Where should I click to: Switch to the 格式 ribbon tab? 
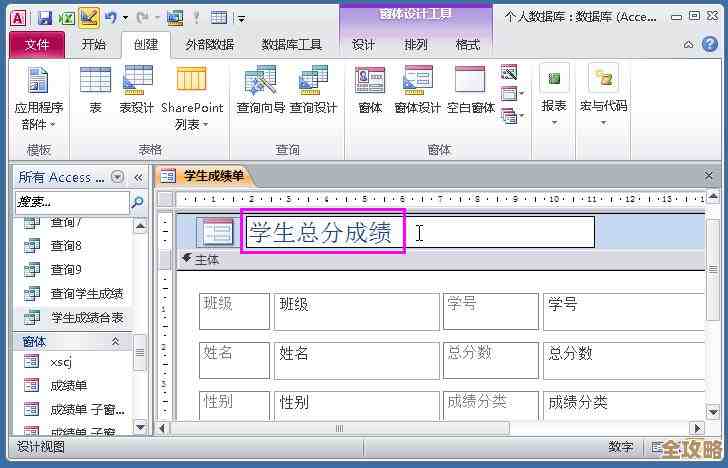pyautogui.click(x=467, y=45)
